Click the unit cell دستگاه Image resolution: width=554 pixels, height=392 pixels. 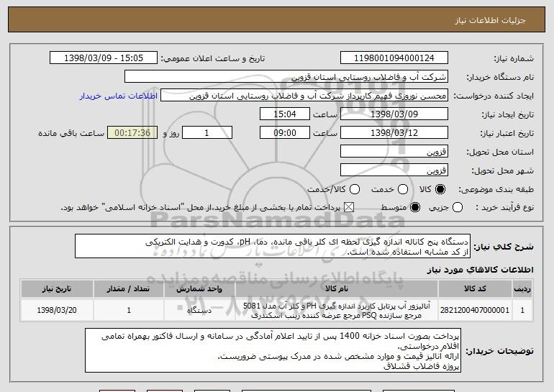pos(199,310)
